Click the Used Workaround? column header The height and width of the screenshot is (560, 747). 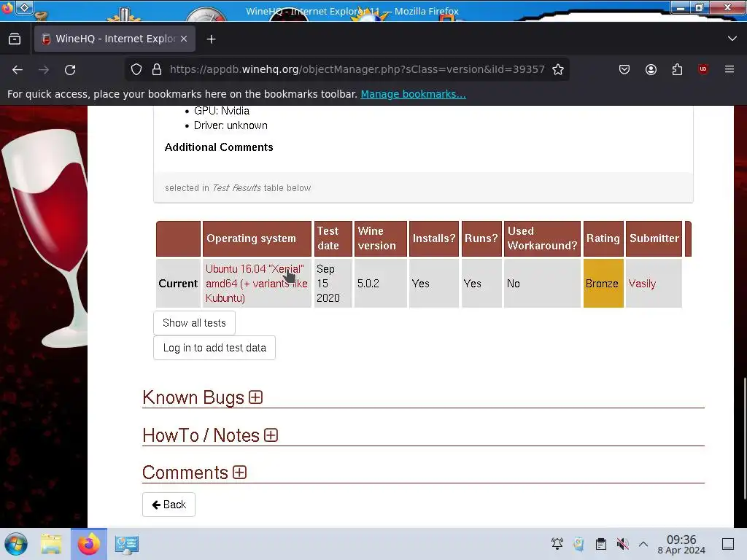click(x=542, y=238)
